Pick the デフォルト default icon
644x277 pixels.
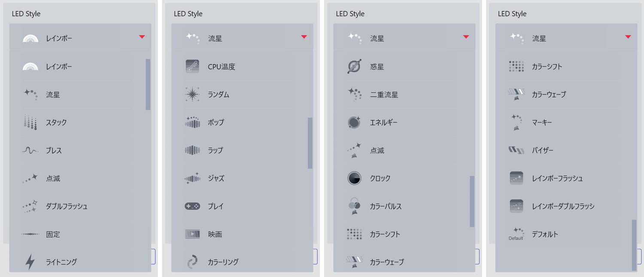[x=516, y=234]
